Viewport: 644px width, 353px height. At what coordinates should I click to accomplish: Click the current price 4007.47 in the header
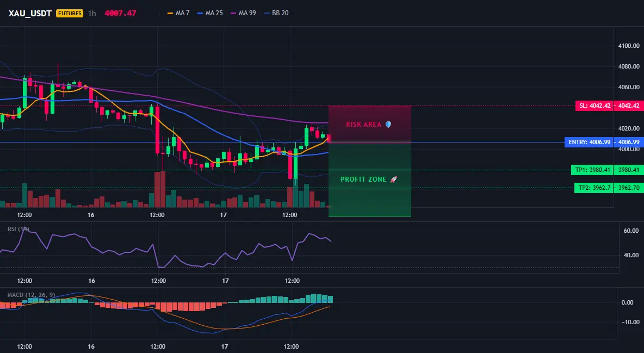click(x=120, y=13)
